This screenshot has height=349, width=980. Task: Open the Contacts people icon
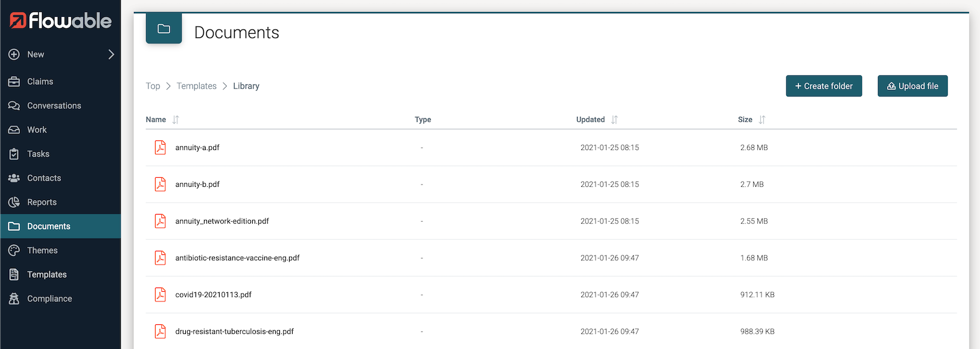[14, 178]
